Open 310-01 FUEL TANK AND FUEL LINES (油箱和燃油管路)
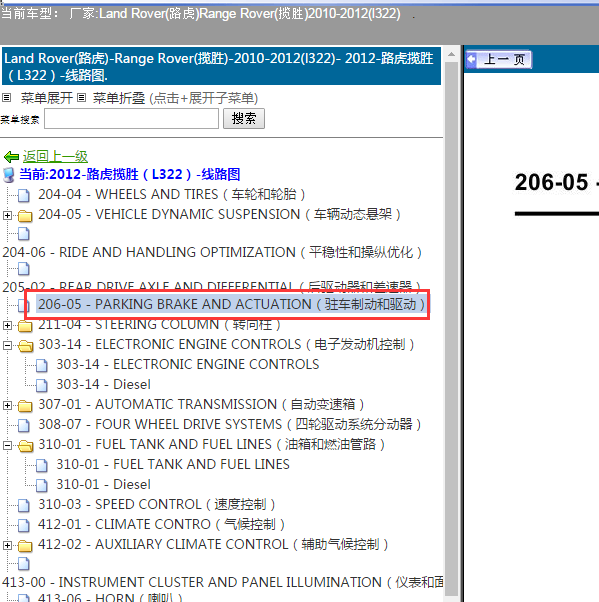599x602 pixels. tap(212, 444)
